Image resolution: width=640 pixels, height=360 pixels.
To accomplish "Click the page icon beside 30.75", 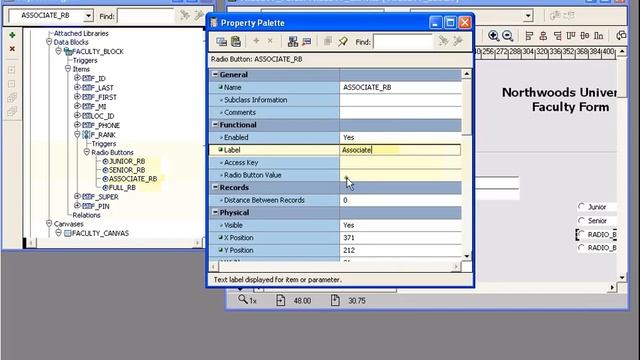I will pyautogui.click(x=335, y=300).
